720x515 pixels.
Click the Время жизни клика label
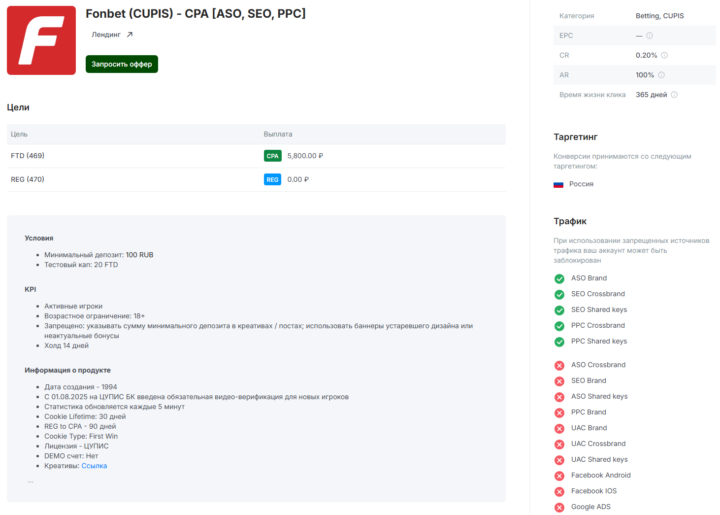click(592, 95)
